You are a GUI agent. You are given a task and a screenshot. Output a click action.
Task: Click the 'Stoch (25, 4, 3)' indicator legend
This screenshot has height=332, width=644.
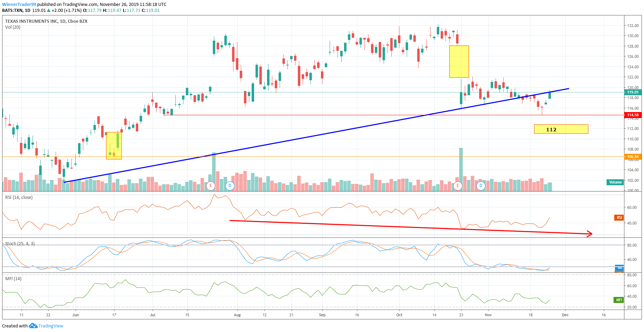(20, 244)
